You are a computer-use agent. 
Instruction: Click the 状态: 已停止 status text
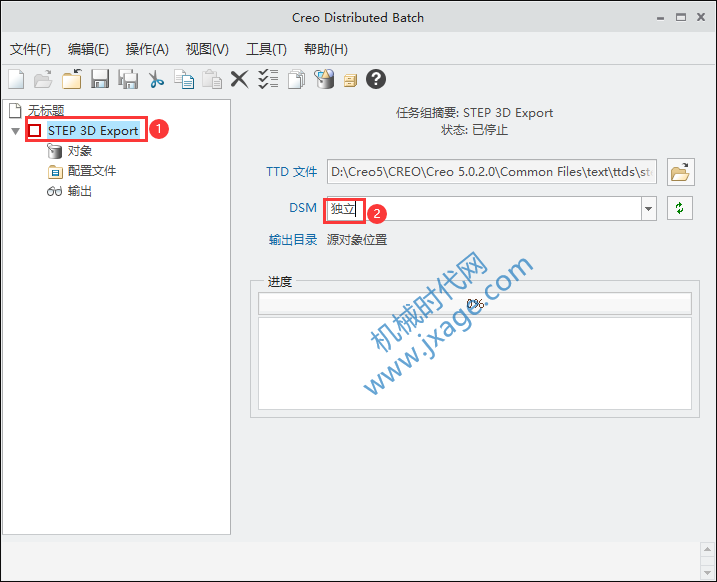pyautogui.click(x=474, y=130)
